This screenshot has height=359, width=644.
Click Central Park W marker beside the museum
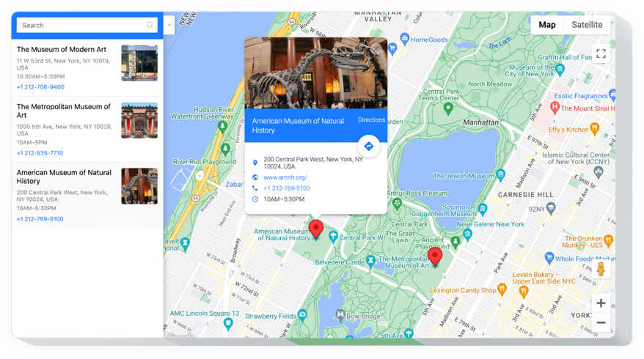(x=333, y=236)
